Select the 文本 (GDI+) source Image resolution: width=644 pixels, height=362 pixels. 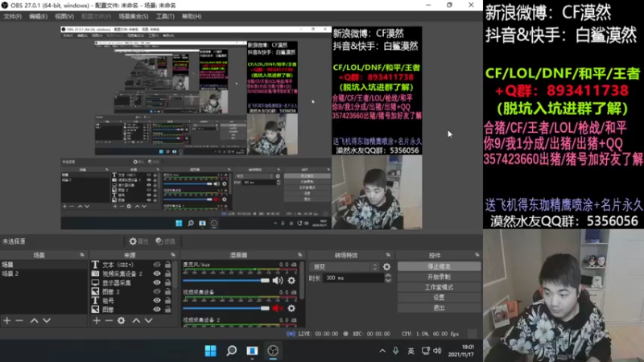coord(118,265)
